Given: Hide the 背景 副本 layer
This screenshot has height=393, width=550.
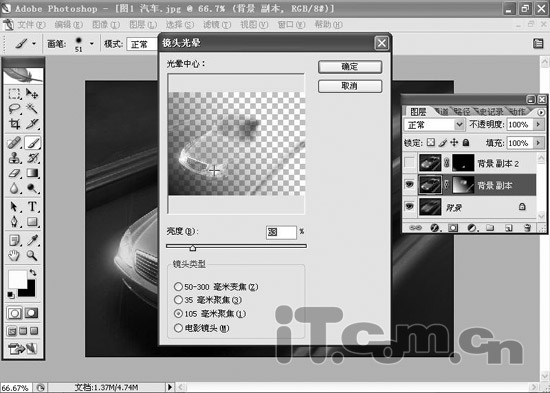Looking at the screenshot, I should pos(409,185).
